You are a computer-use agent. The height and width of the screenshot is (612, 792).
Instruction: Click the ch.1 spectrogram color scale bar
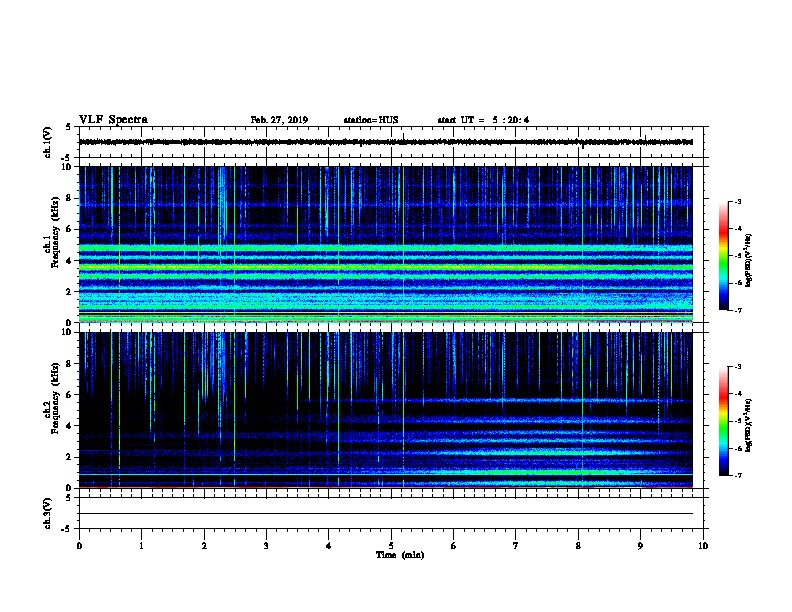(723, 256)
